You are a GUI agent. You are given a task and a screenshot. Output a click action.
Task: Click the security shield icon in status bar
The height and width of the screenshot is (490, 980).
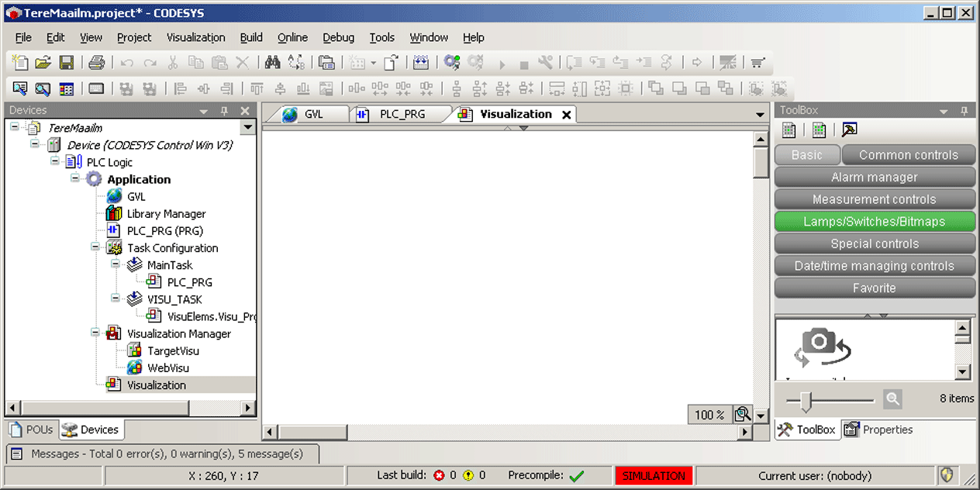(947, 475)
